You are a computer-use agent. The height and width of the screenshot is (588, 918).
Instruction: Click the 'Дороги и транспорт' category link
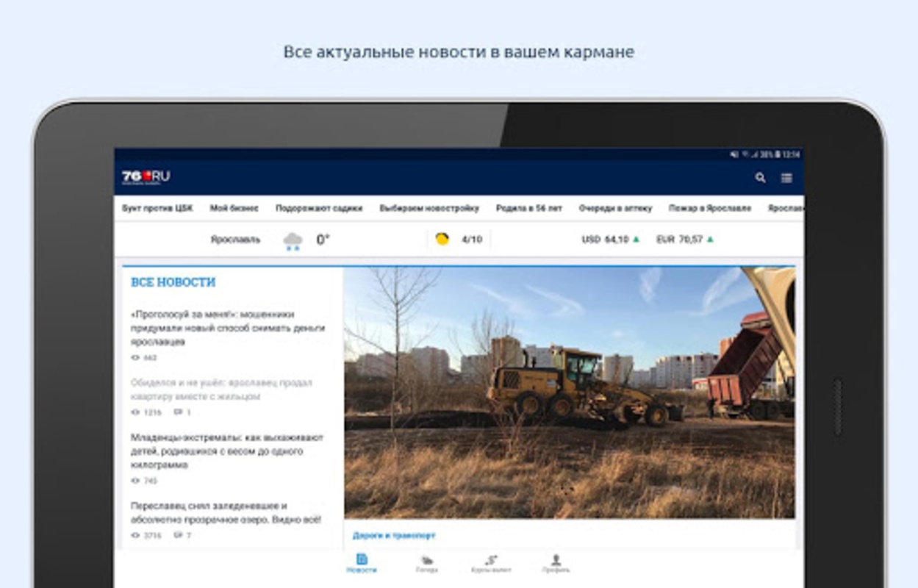tap(394, 536)
